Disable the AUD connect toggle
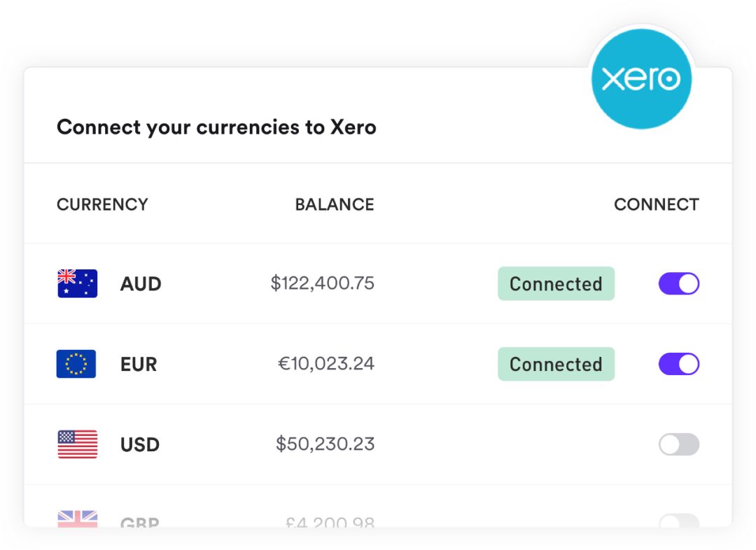This screenshot has height=550, width=756. [x=679, y=283]
